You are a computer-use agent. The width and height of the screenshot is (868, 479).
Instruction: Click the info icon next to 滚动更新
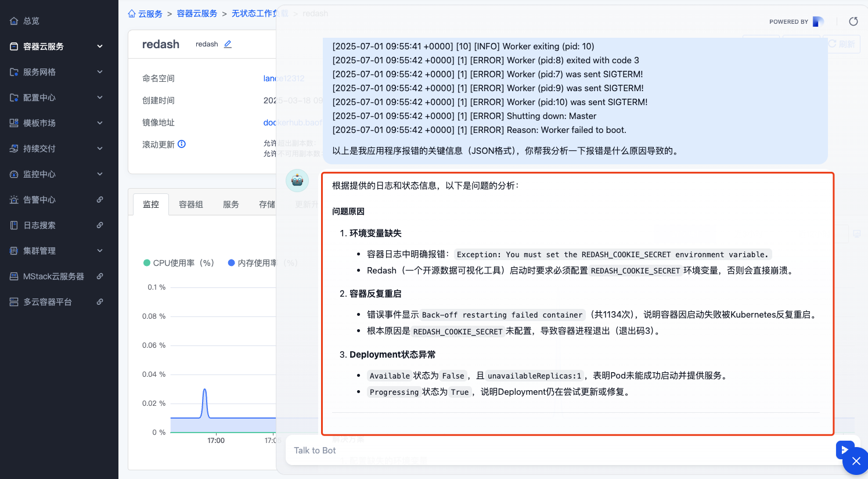point(182,144)
